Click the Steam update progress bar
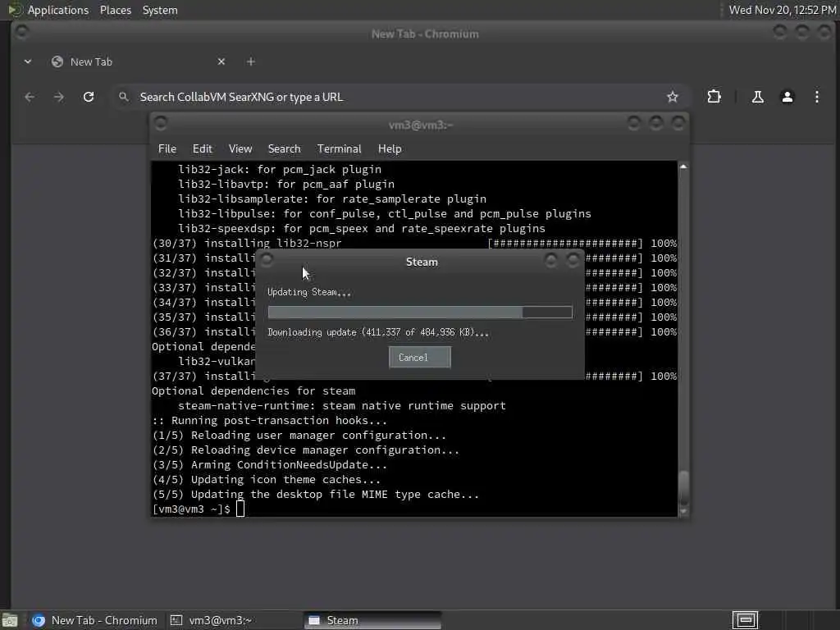Image resolution: width=840 pixels, height=630 pixels. click(x=420, y=313)
